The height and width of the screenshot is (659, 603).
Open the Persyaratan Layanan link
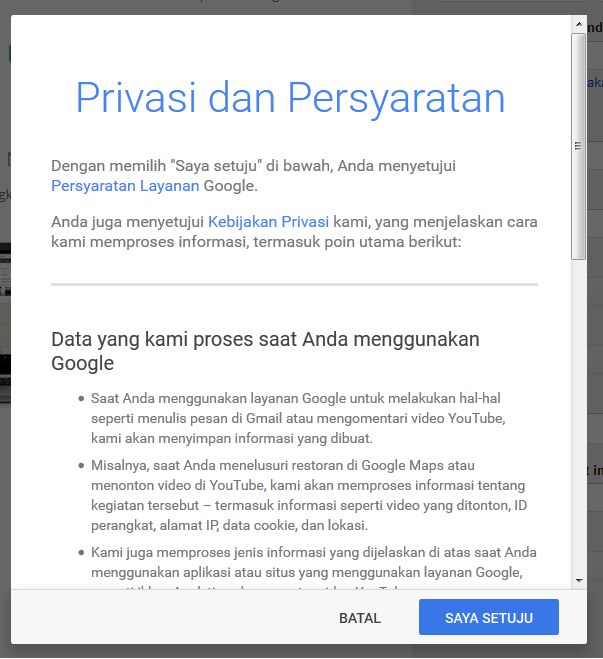125,186
